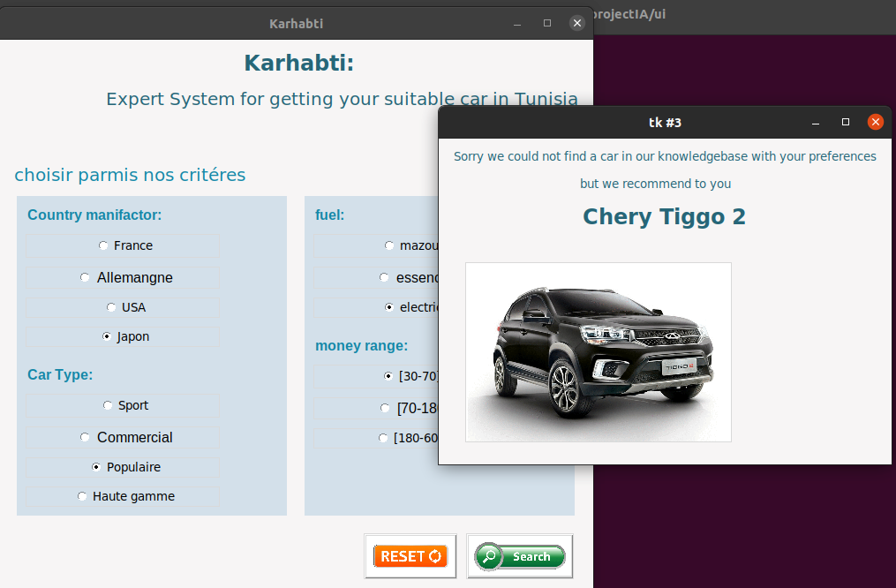Select the Allemangne country option
The height and width of the screenshot is (588, 896).
tap(123, 278)
